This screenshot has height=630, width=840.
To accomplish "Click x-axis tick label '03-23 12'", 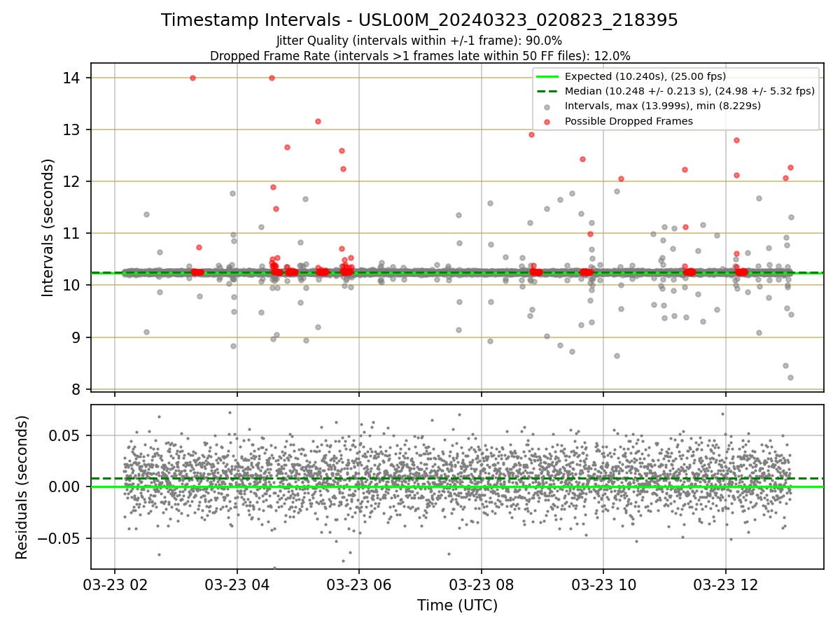I will coord(725,584).
